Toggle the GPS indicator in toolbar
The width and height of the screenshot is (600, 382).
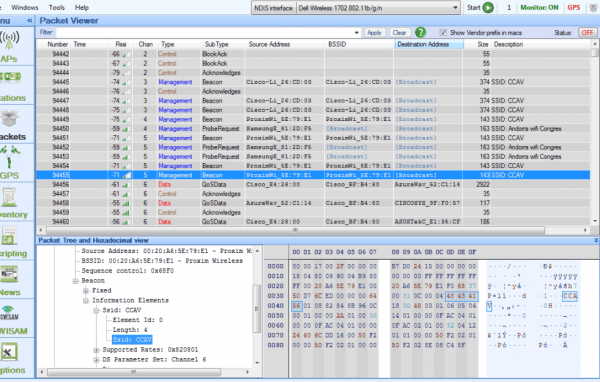coord(574,7)
